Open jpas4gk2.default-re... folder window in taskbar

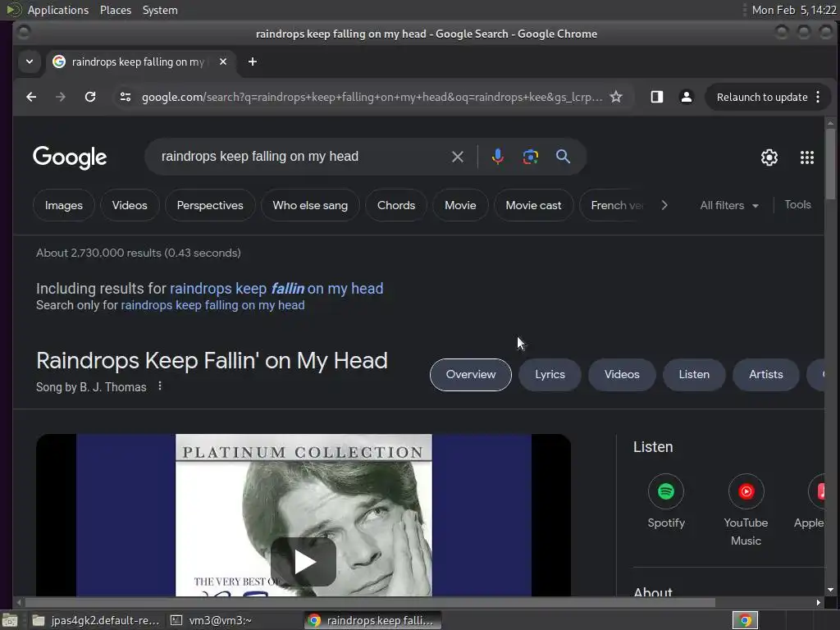click(x=97, y=620)
